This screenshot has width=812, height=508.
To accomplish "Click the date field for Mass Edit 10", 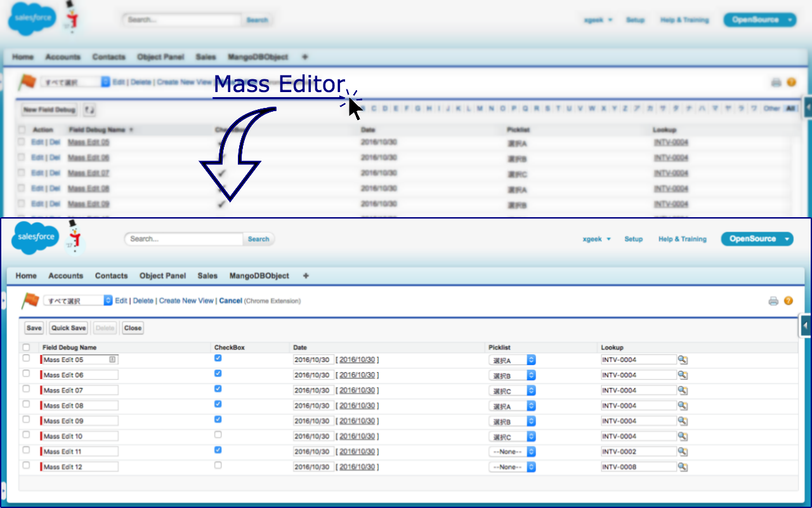I will (x=313, y=437).
